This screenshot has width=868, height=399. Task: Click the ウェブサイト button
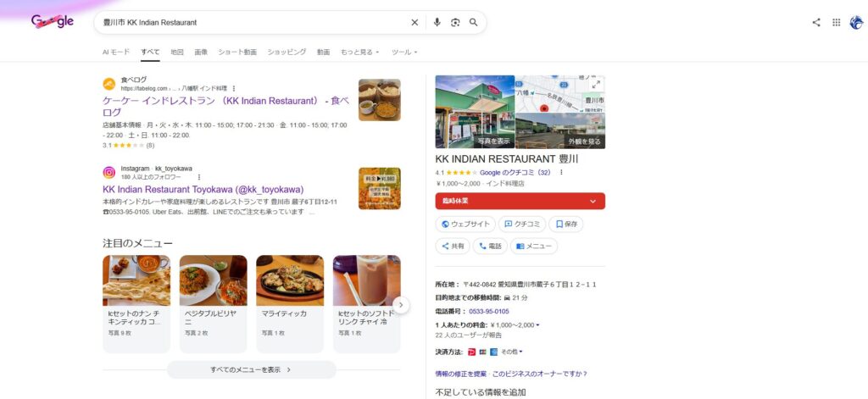pos(465,224)
